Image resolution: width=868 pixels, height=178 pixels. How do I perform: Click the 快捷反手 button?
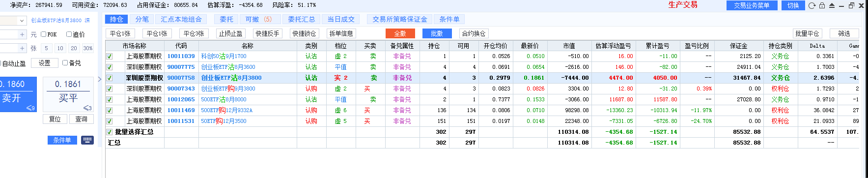coord(267,33)
